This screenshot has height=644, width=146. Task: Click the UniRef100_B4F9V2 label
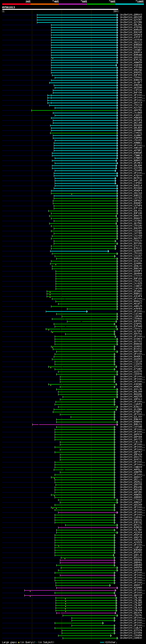(x=131, y=75)
